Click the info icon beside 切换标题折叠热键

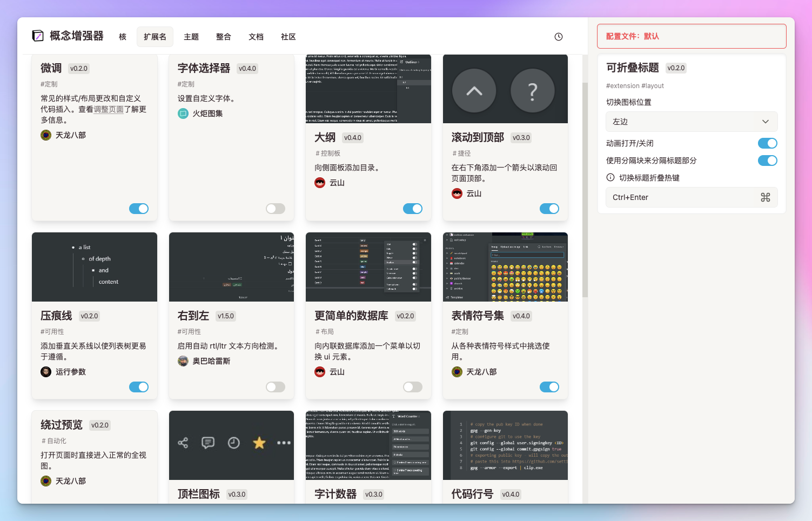(x=610, y=177)
